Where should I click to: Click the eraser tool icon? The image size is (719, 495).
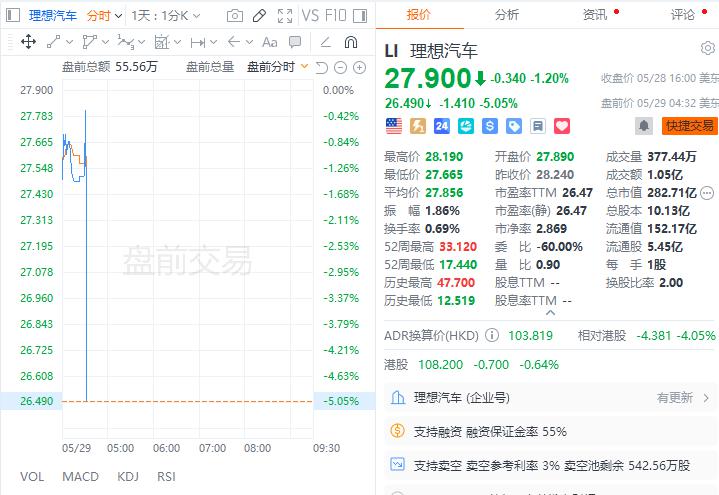click(x=326, y=43)
